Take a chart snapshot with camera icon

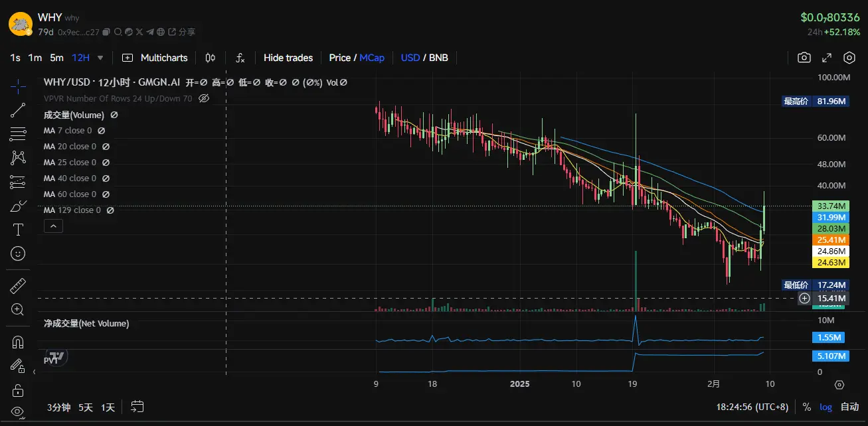coord(804,58)
